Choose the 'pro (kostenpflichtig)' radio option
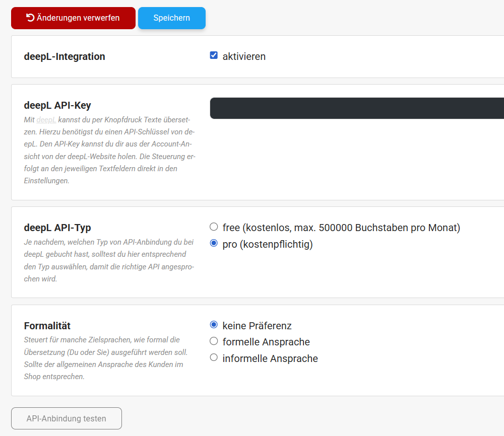Viewport: 504px width, 436px height. pos(214,244)
